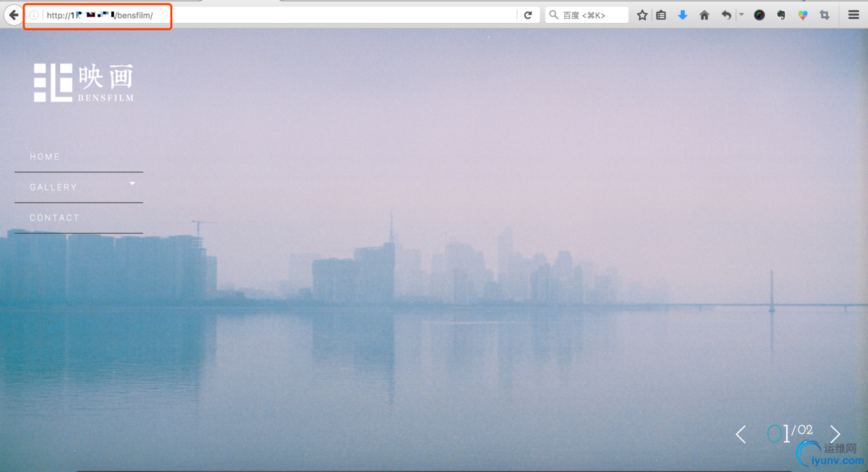Open GALLERY in site menu

53,188
